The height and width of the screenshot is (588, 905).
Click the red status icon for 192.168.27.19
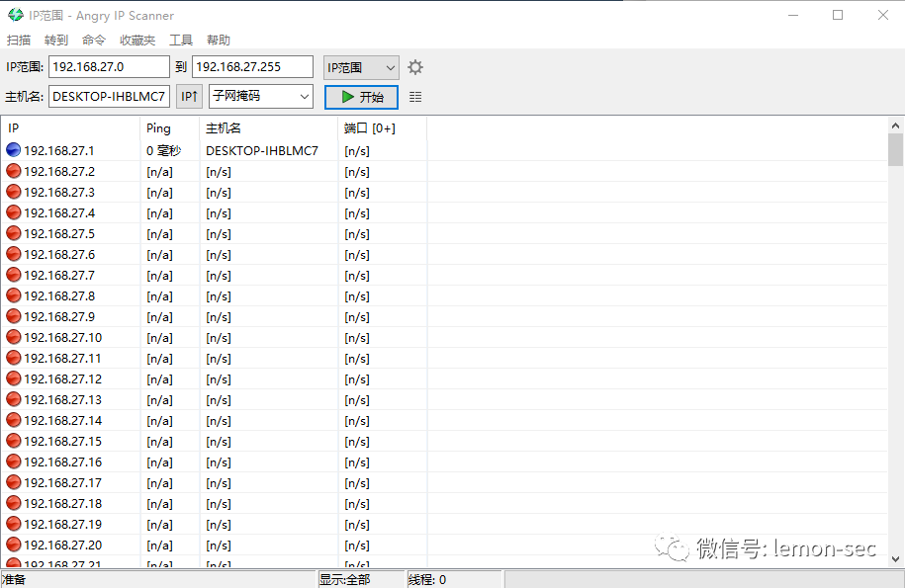(x=13, y=524)
